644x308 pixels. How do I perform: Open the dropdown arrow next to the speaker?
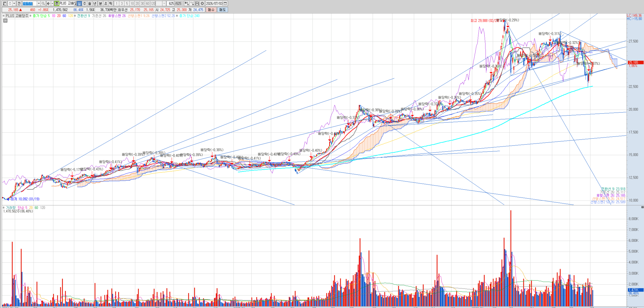(52, 3)
